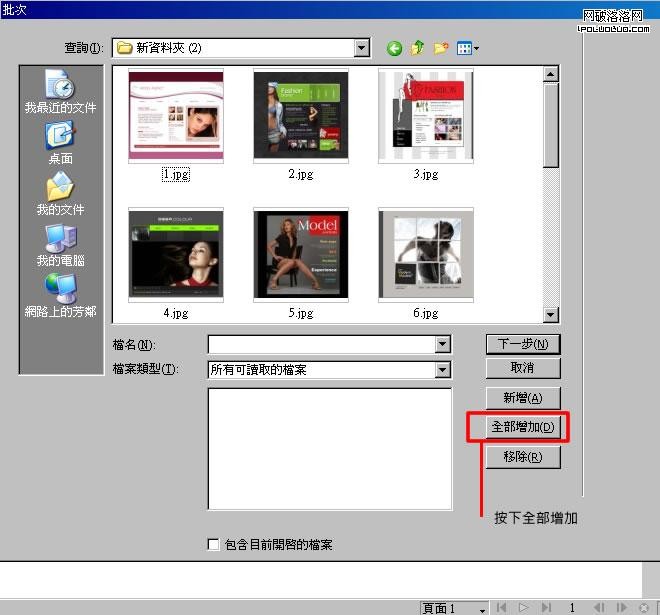660x615 pixels.
Task: Expand the 檔名 dropdown list
Action: (443, 345)
